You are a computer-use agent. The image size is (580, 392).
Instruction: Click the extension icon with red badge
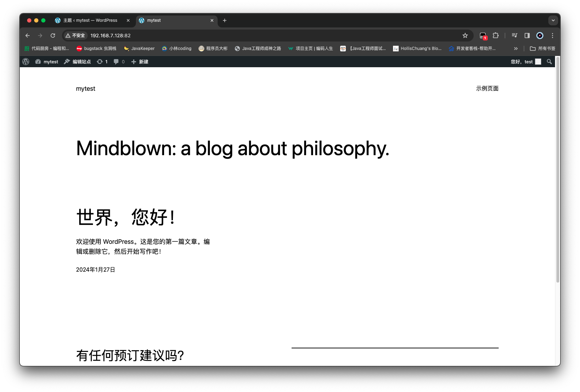483,36
